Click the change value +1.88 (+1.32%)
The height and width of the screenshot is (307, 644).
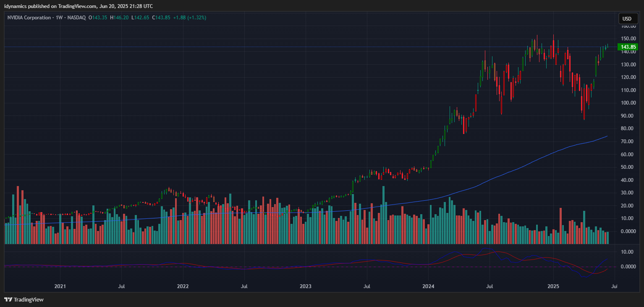click(x=190, y=18)
